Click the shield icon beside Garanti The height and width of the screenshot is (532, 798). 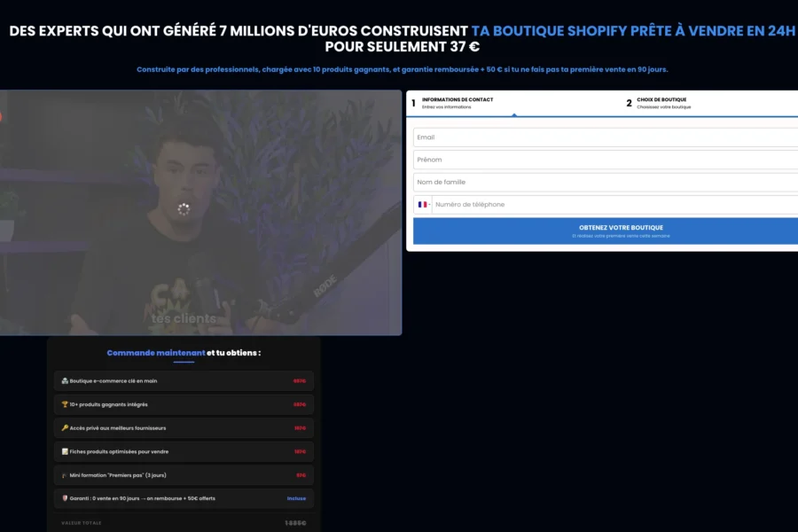coord(65,498)
